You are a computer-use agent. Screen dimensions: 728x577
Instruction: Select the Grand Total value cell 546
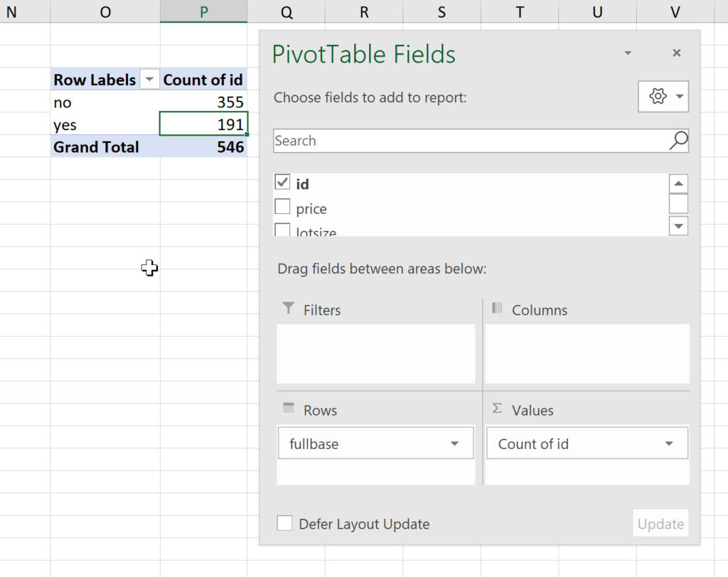pos(204,147)
